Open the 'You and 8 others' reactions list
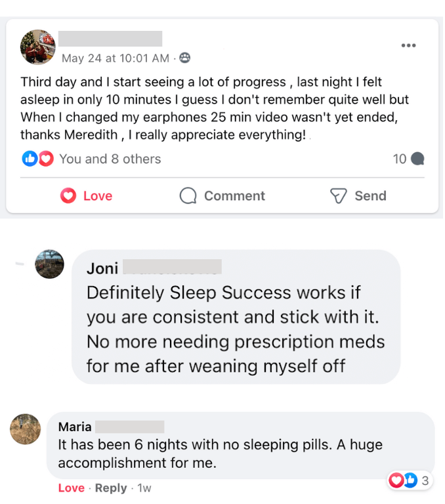This screenshot has height=504, width=445. [x=110, y=159]
